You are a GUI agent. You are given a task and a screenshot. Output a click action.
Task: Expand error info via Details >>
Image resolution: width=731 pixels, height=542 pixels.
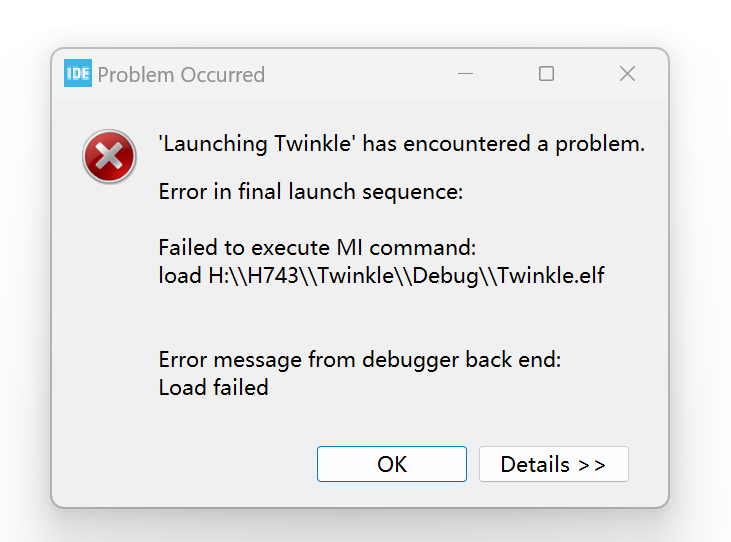pyautogui.click(x=553, y=464)
